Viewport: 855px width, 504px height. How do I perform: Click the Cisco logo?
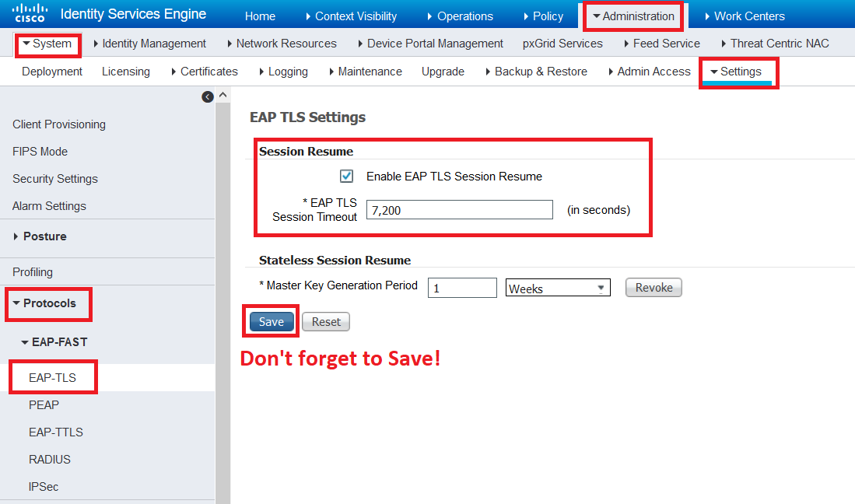30,13
